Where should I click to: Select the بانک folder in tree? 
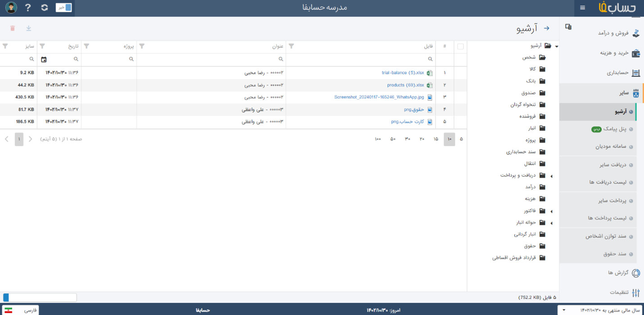click(x=536, y=81)
